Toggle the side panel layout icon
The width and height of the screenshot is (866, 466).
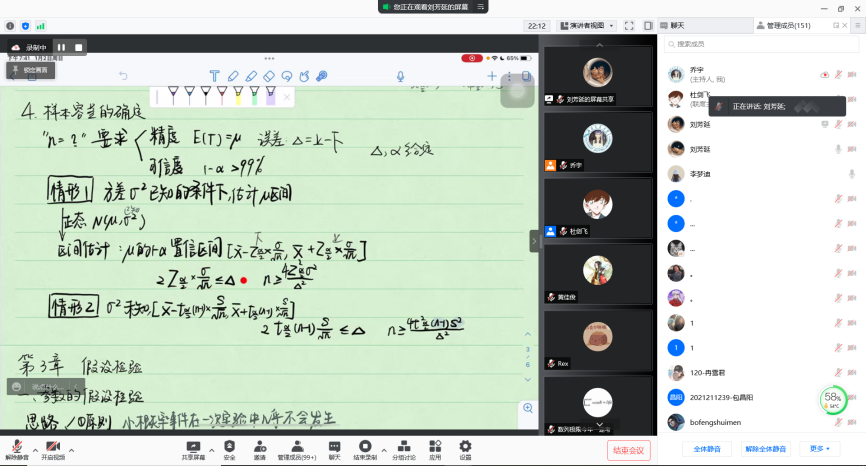(648, 25)
